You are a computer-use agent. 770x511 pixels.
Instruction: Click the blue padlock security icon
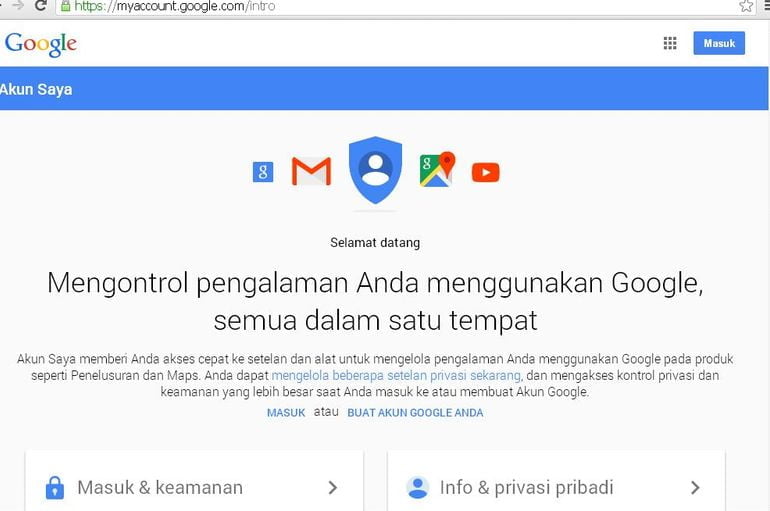point(55,487)
